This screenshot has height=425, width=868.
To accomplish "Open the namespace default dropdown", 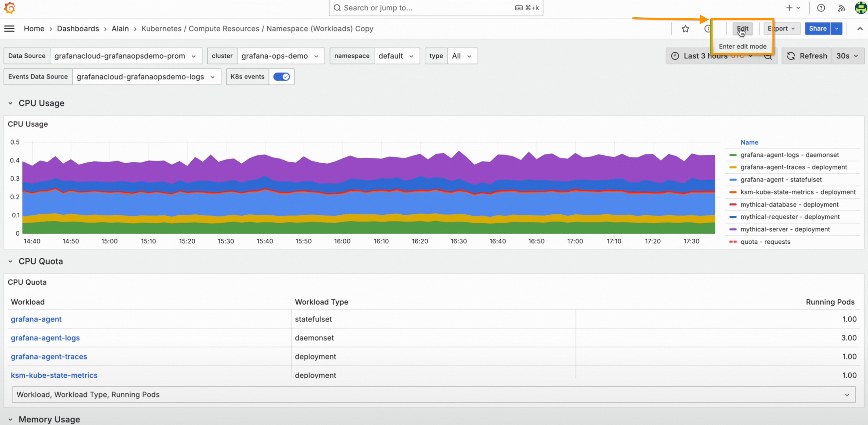I will [x=396, y=56].
